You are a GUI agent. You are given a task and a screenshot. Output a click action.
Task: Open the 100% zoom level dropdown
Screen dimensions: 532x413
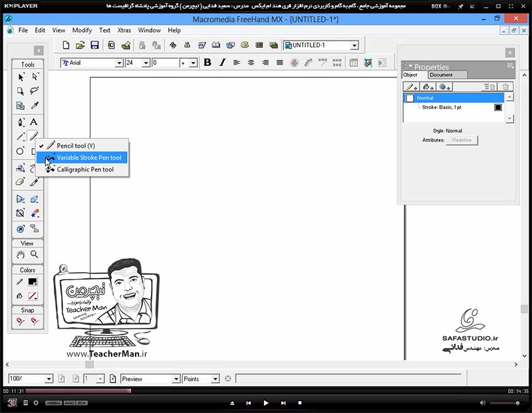click(x=49, y=379)
